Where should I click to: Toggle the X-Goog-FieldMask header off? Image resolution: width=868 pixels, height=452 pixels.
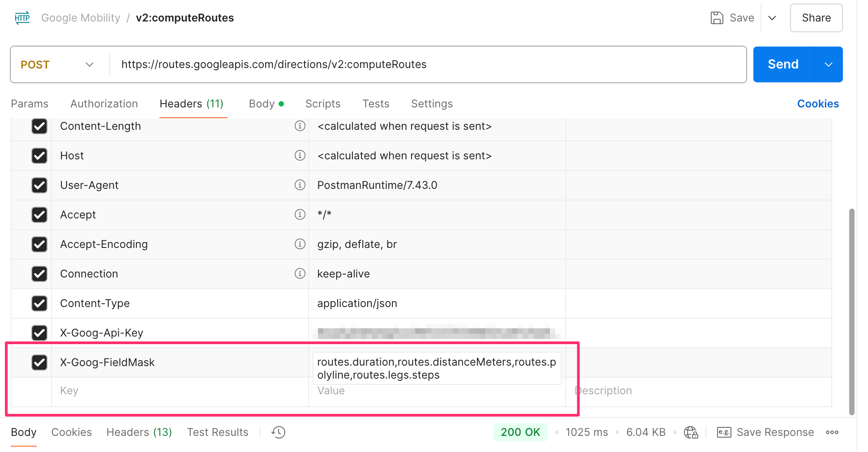[x=39, y=362]
